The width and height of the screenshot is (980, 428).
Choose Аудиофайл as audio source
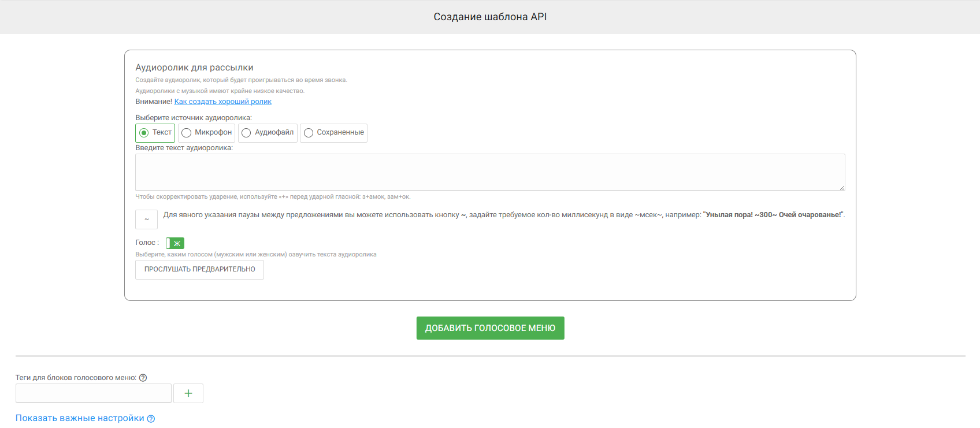[x=268, y=133]
